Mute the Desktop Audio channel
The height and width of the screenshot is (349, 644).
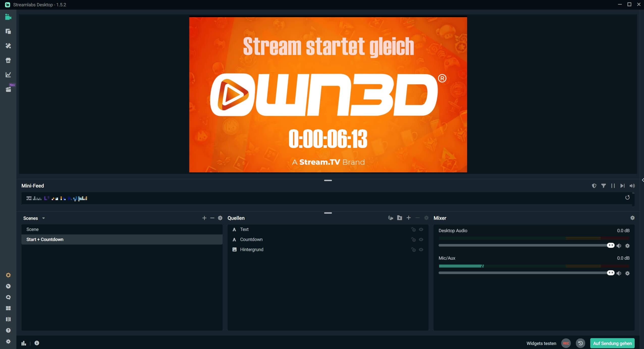click(x=619, y=246)
